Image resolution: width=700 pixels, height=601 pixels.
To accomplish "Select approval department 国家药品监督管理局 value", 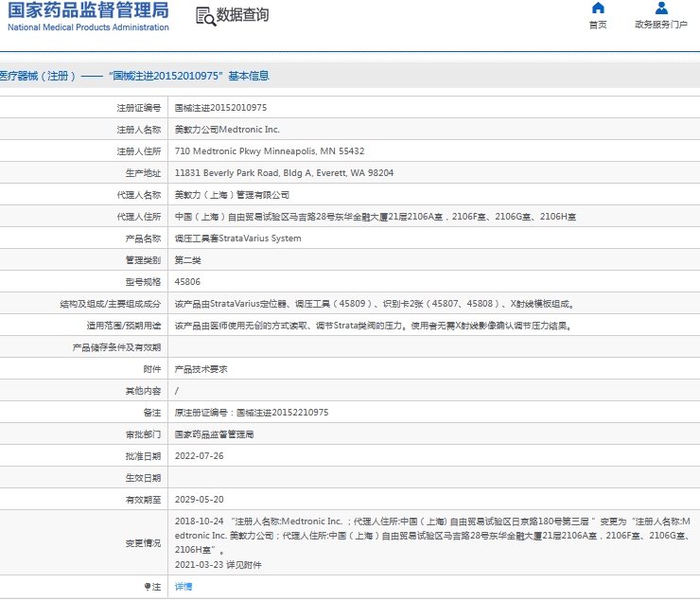I will (215, 434).
